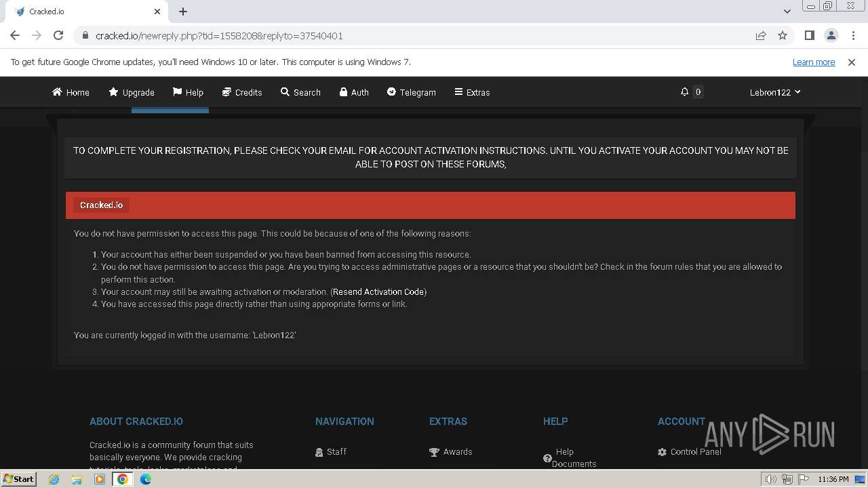
Task: Open Awards link in footer extras
Action: point(458,451)
